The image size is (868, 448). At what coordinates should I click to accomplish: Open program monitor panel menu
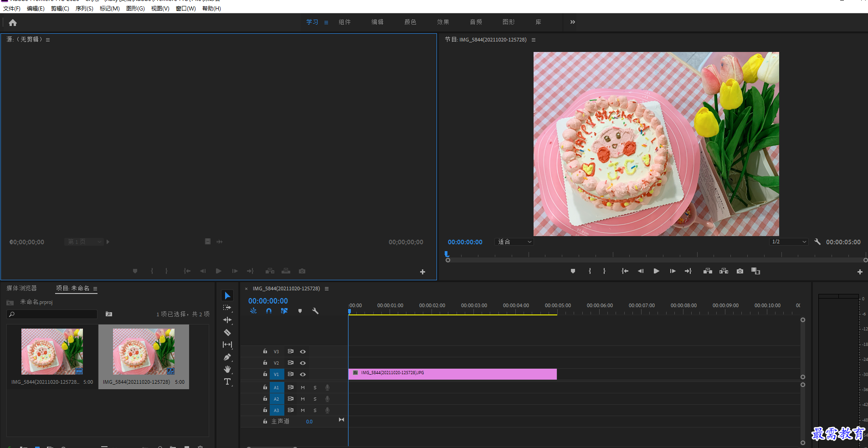[534, 40]
